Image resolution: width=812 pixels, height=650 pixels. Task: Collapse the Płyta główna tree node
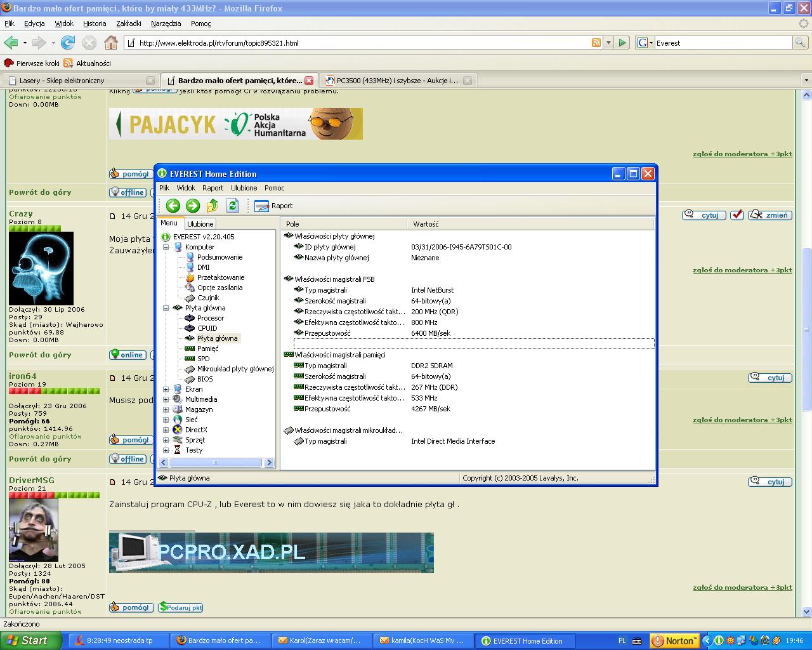166,308
